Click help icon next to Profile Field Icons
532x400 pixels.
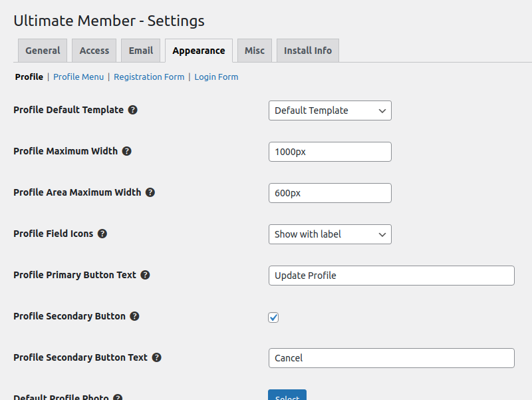tap(102, 234)
